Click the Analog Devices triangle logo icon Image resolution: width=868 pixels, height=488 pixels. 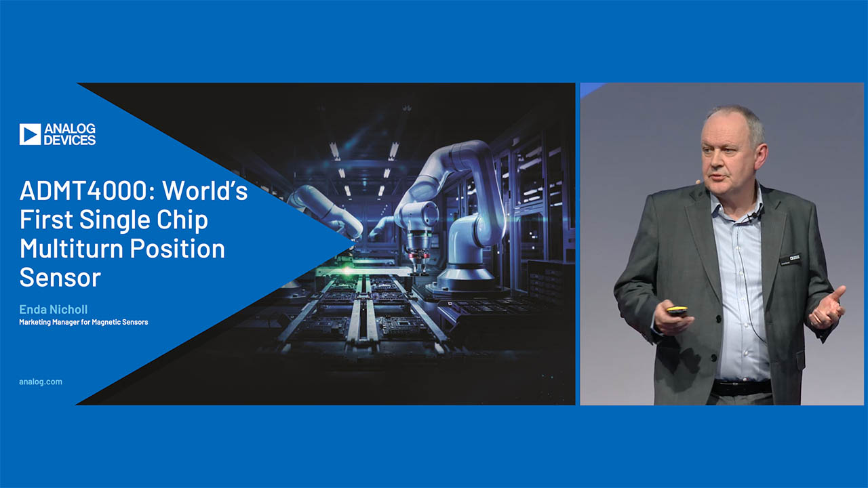[30, 134]
